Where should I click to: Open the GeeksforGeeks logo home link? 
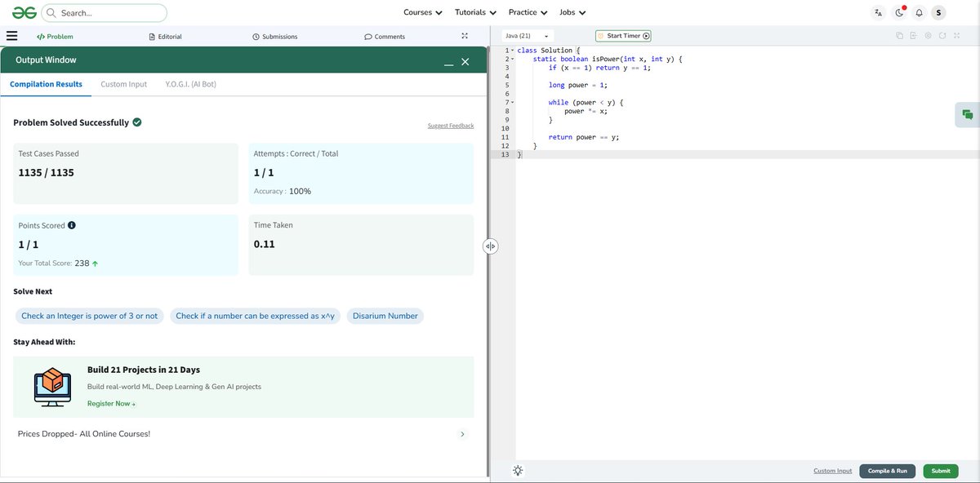click(24, 12)
